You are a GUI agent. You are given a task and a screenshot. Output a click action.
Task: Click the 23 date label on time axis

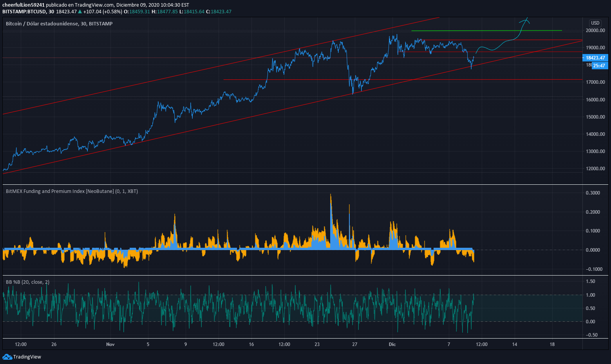(317, 344)
